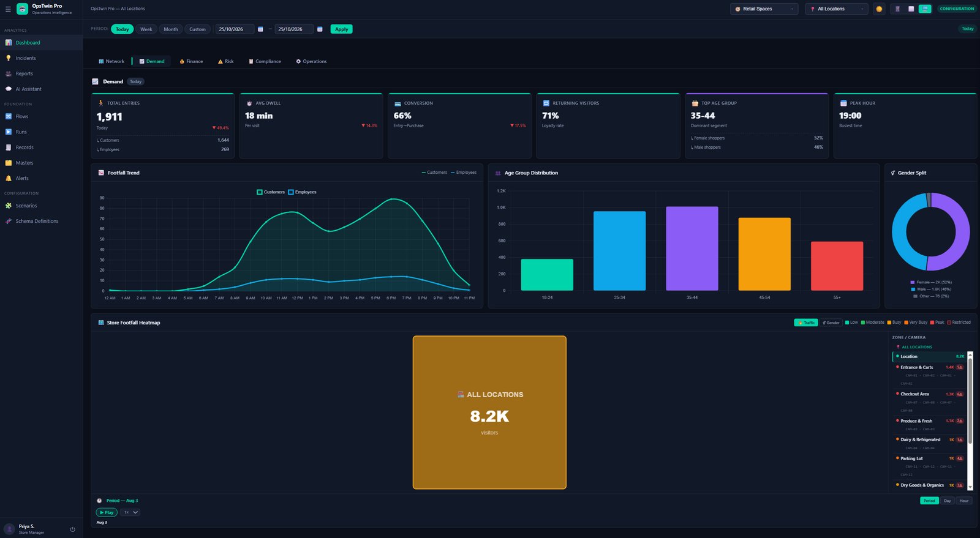The height and width of the screenshot is (538, 980).
Task: Open the playback speed 1x dropdown
Action: [130, 512]
